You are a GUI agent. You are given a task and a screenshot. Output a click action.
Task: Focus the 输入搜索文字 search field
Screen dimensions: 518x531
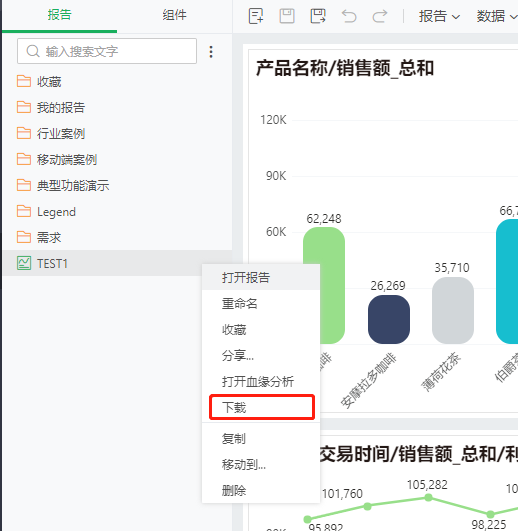point(107,51)
